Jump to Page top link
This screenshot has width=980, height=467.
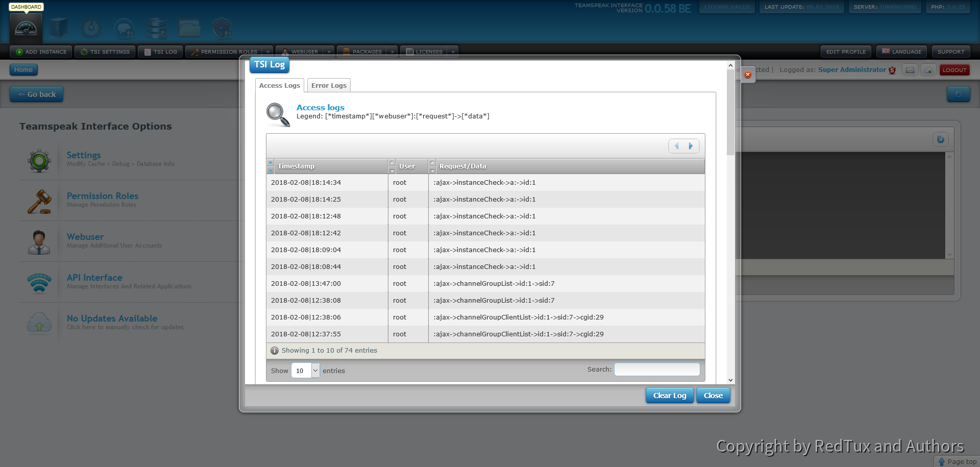(x=957, y=461)
